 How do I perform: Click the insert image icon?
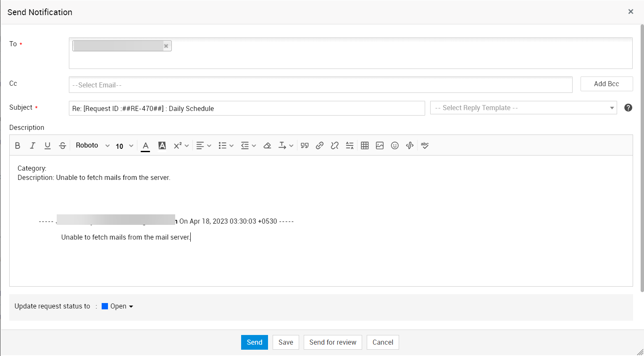[x=380, y=145]
